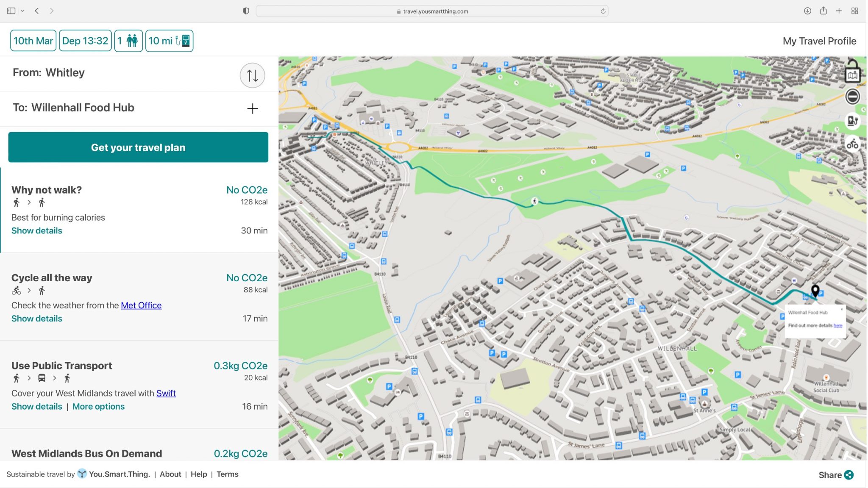Open the About page in the footer
This screenshot has height=488, width=868.
click(170, 474)
